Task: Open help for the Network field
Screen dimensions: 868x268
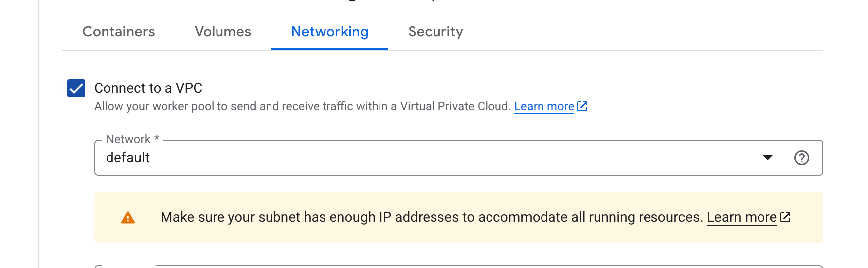Action: 801,158
